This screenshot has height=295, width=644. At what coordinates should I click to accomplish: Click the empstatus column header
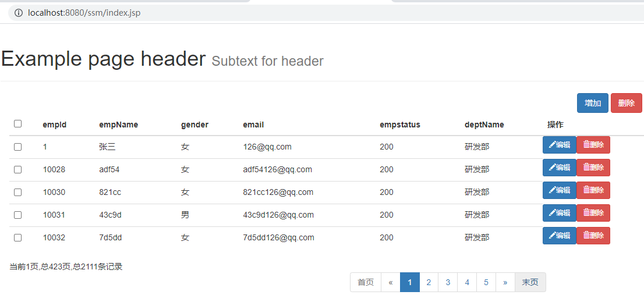coord(400,125)
